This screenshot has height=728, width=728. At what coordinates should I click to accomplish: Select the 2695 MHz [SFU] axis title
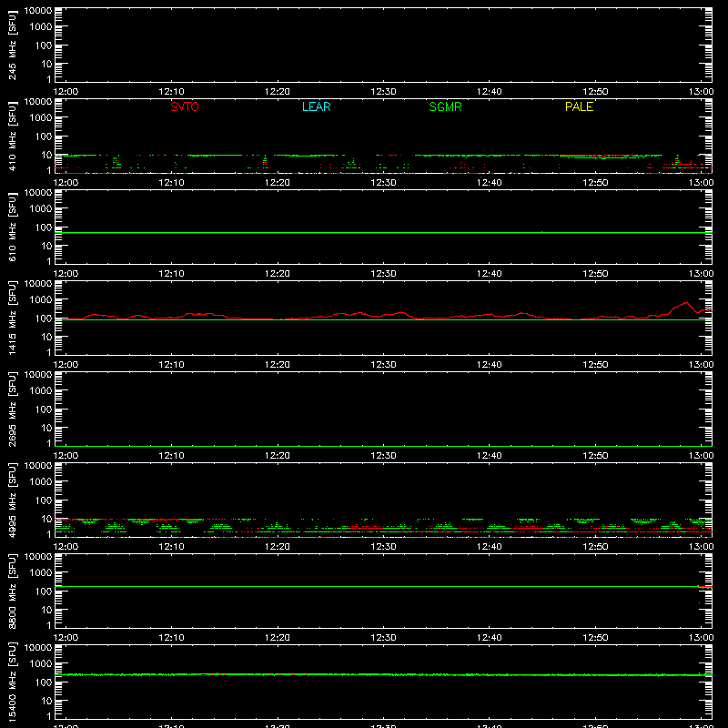click(12, 409)
